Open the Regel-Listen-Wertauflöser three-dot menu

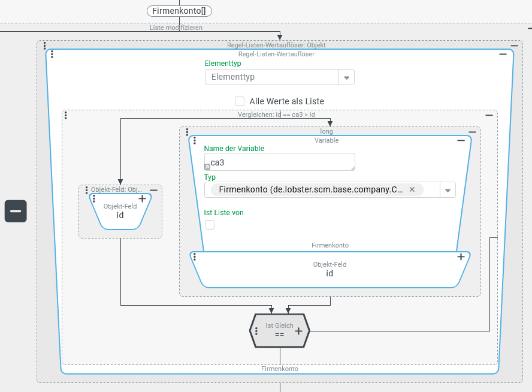[x=52, y=55]
